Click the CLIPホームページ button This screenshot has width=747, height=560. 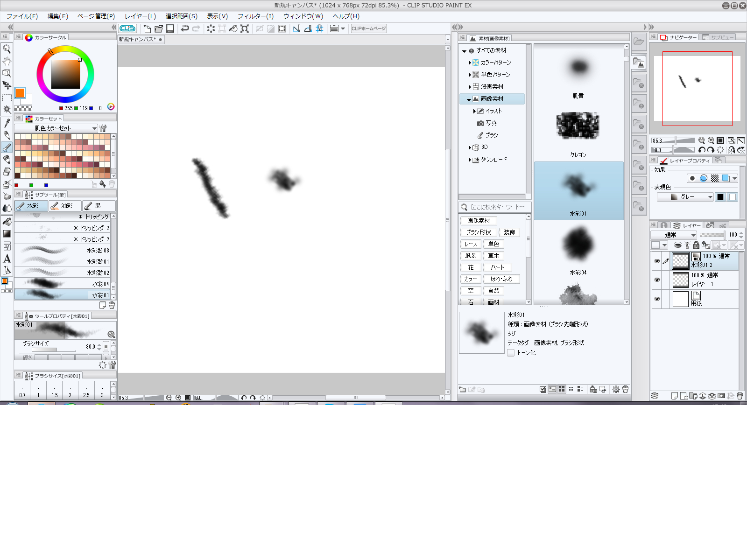[368, 28]
